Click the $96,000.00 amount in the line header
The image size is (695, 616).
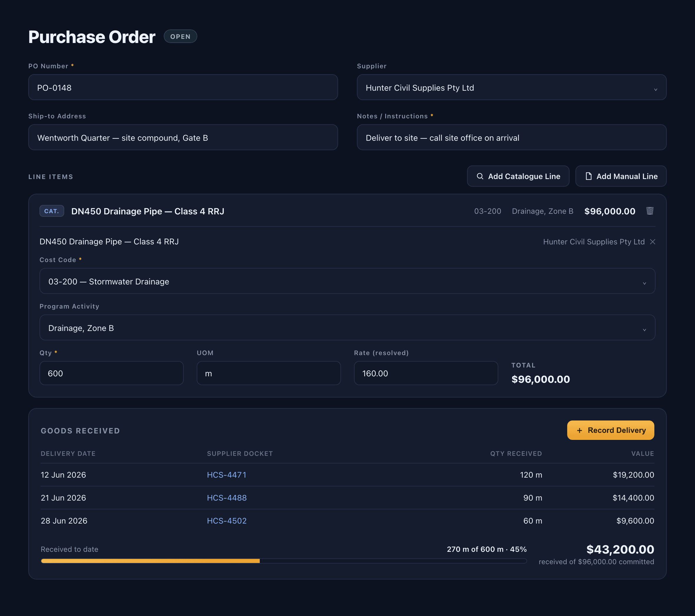[610, 211]
